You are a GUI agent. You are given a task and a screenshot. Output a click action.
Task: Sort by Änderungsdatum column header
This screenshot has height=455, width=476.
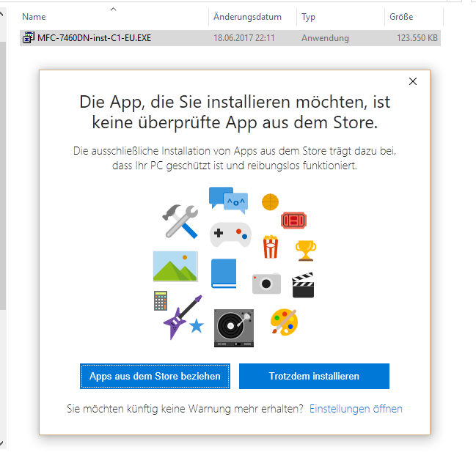[247, 17]
